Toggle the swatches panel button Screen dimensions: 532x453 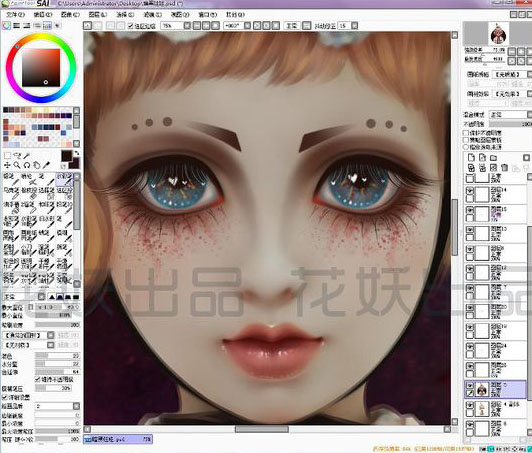tap(47, 25)
